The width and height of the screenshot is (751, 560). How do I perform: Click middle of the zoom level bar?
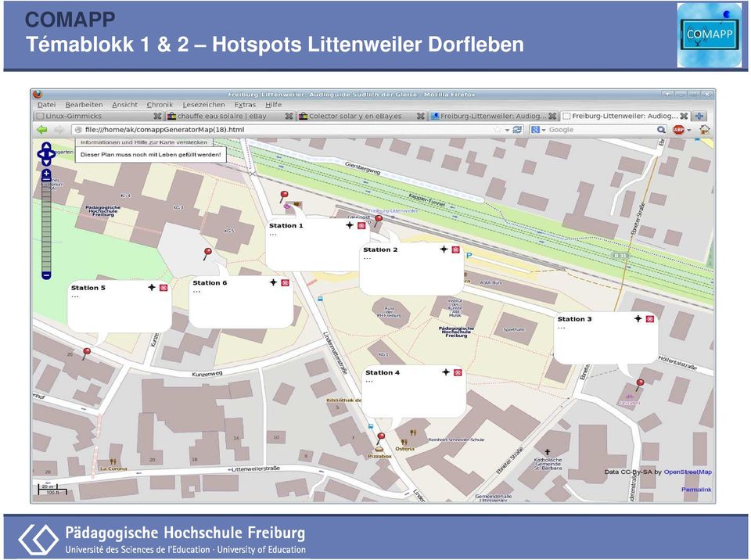coord(46,225)
